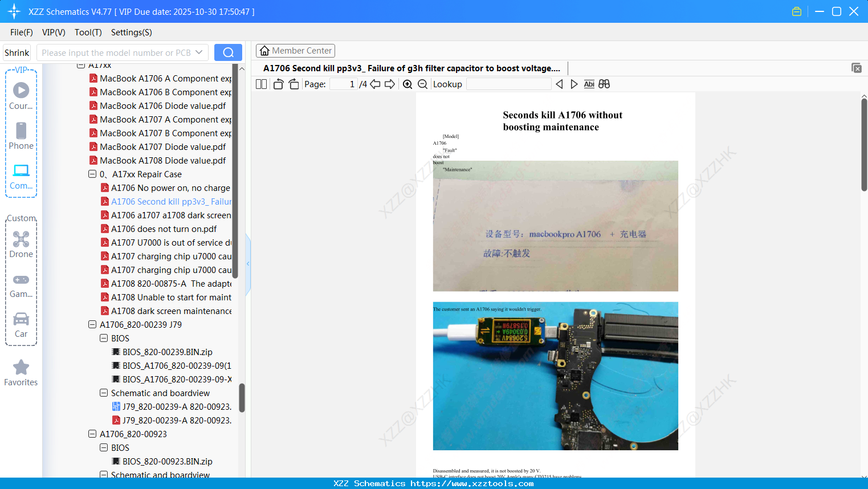The height and width of the screenshot is (489, 868).
Task: Open BIOS_820-00923.BIN.zip file
Action: click(x=162, y=461)
